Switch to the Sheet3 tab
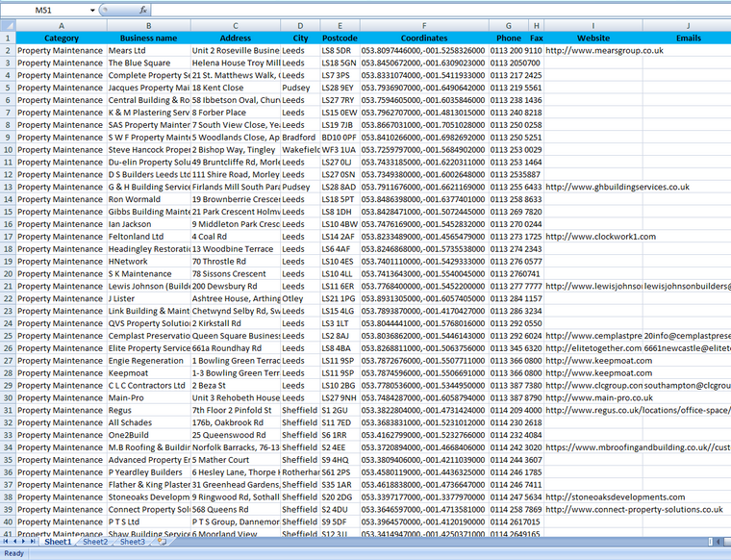731x560 pixels. pos(133,542)
